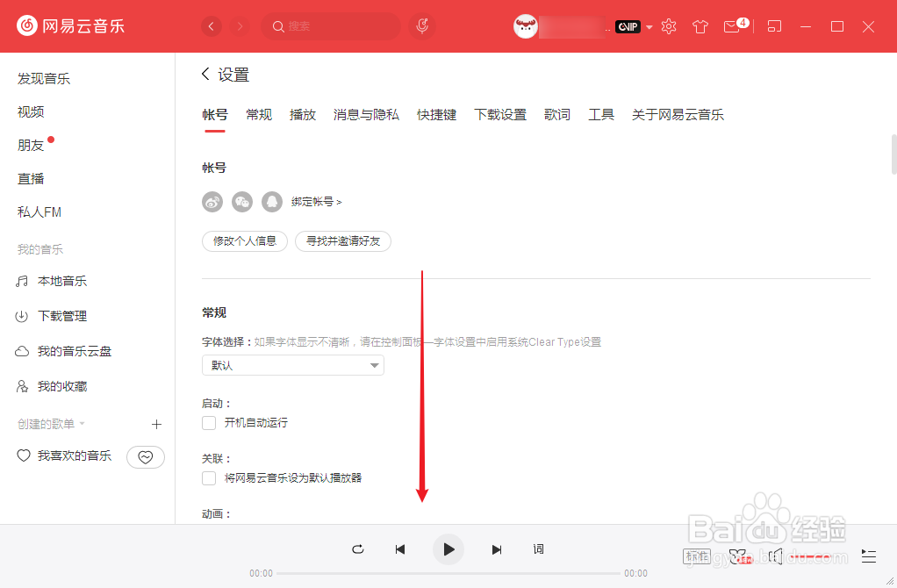
Task: Open the skin (shirt) icon
Action: 700,26
